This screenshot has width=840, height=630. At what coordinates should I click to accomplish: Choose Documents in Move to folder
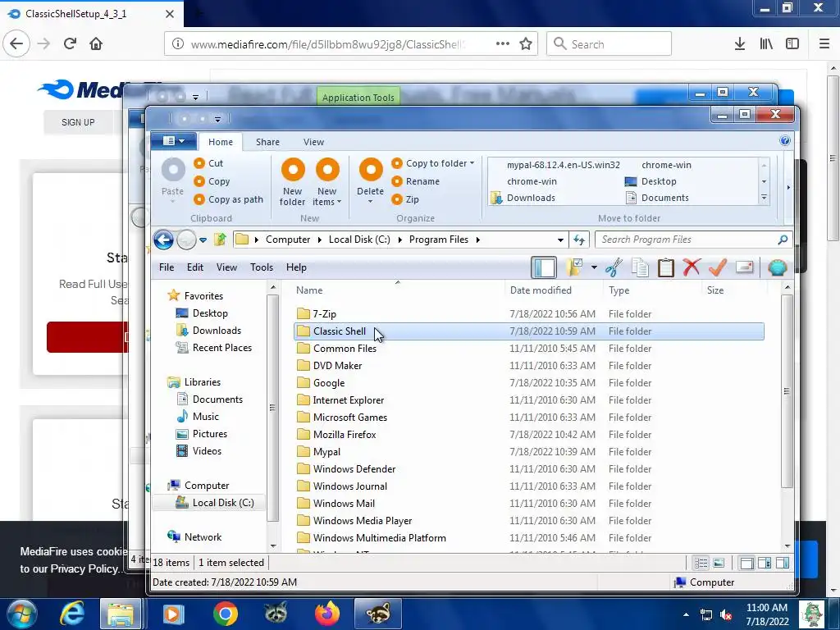click(x=657, y=199)
